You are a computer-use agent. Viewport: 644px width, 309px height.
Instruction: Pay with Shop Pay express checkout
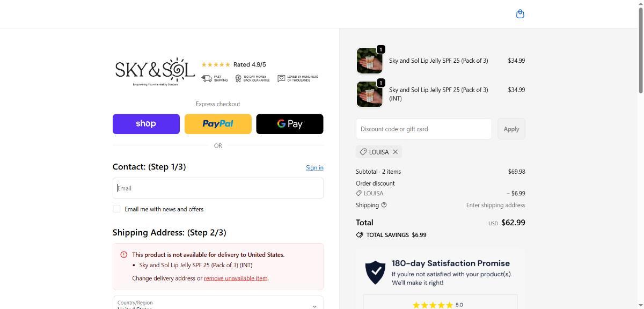(x=146, y=124)
